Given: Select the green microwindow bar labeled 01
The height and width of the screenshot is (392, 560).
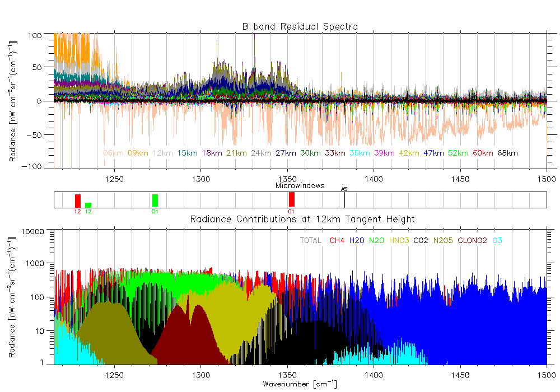Looking at the screenshot, I should (x=155, y=200).
